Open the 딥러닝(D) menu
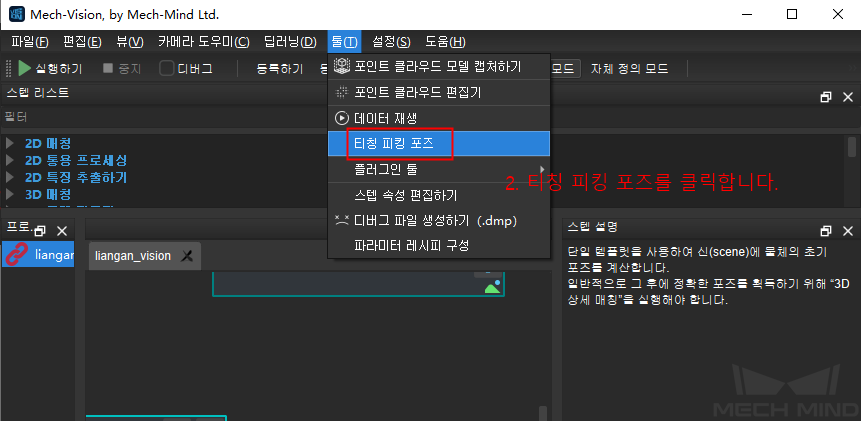Screen dimensions: 861x421 (290, 42)
